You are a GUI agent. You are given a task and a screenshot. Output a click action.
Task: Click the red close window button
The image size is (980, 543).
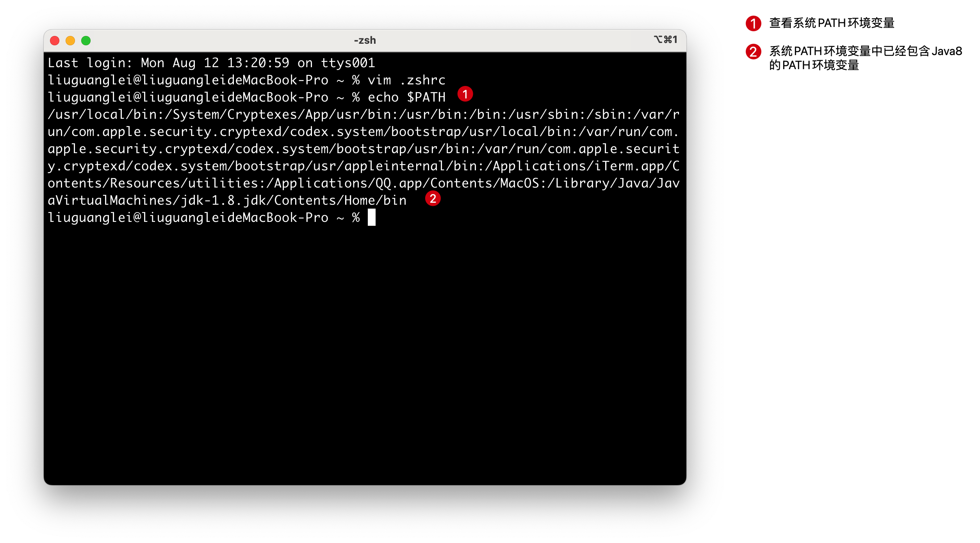click(x=55, y=41)
